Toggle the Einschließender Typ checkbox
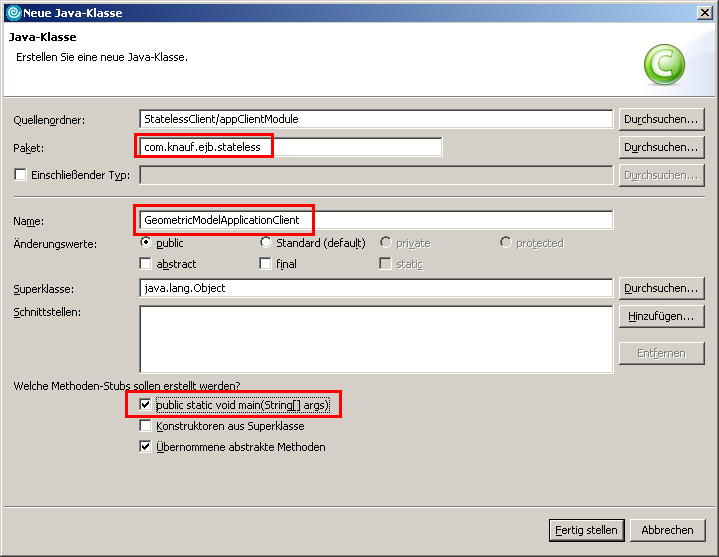This screenshot has width=719, height=557. [20, 175]
